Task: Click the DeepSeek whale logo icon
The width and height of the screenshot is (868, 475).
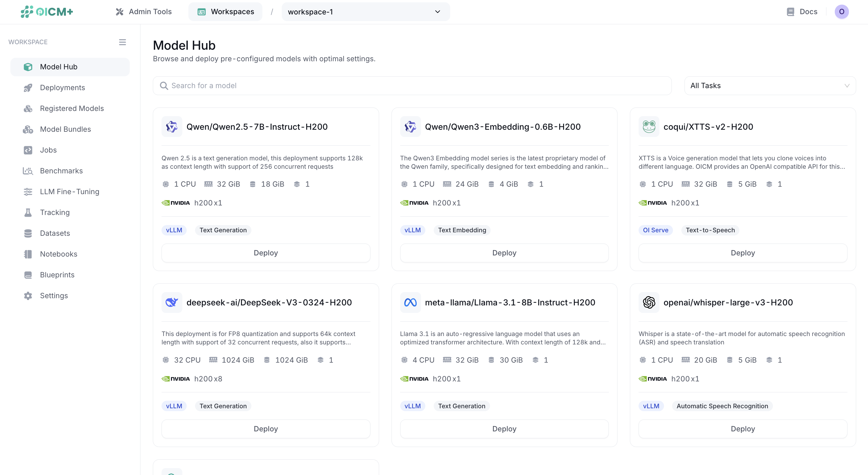Action: pos(172,303)
